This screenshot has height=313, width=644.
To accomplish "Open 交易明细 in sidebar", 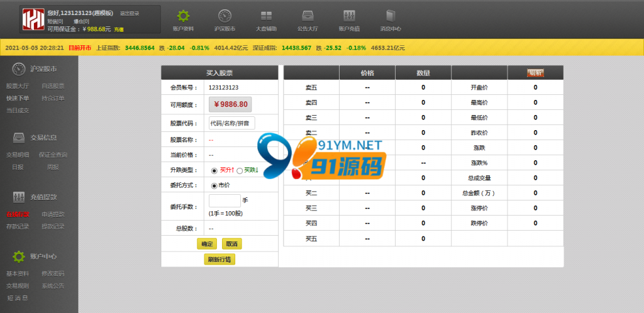I will pyautogui.click(x=18, y=155).
